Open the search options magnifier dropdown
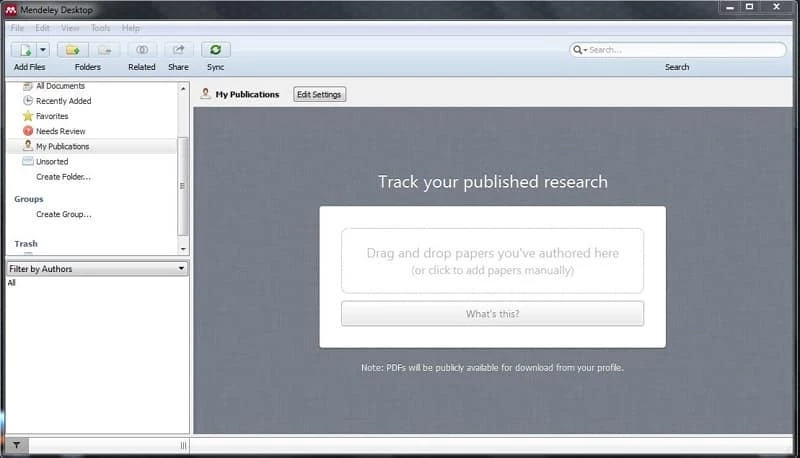 click(x=579, y=50)
